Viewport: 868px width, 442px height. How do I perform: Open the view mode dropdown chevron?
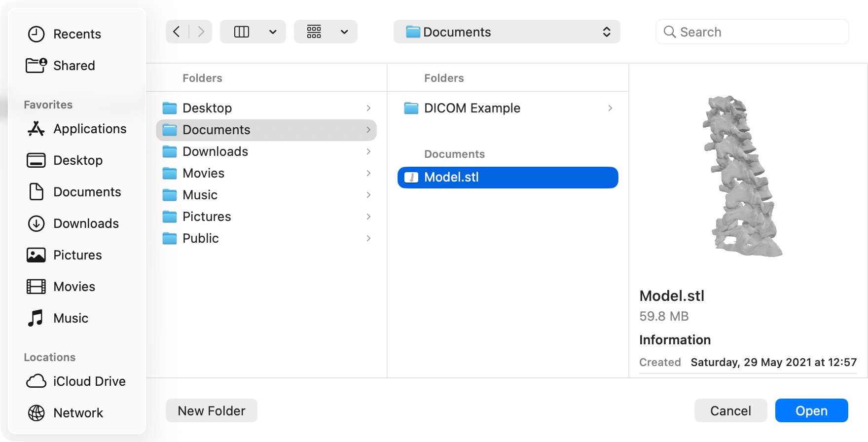click(x=273, y=32)
